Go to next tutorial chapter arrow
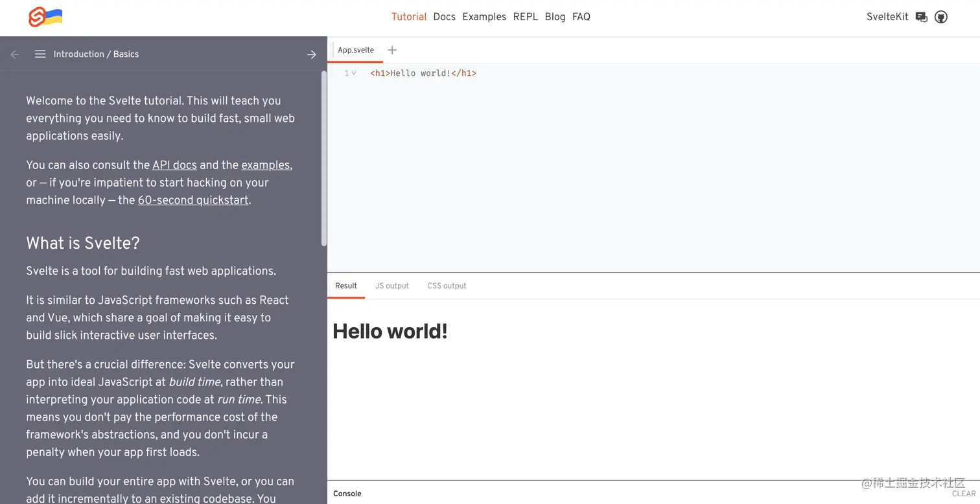This screenshot has height=504, width=980. tap(312, 54)
